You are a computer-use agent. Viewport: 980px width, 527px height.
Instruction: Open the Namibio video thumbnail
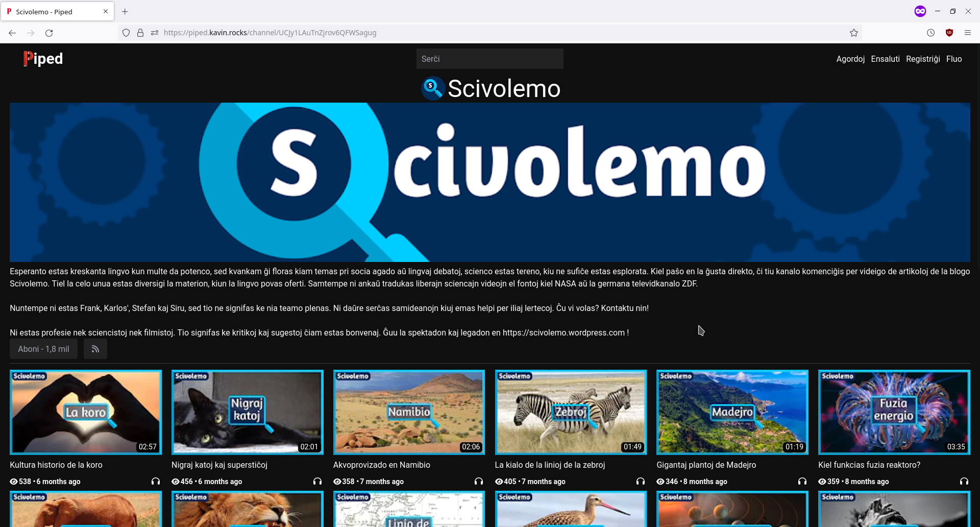coord(409,412)
